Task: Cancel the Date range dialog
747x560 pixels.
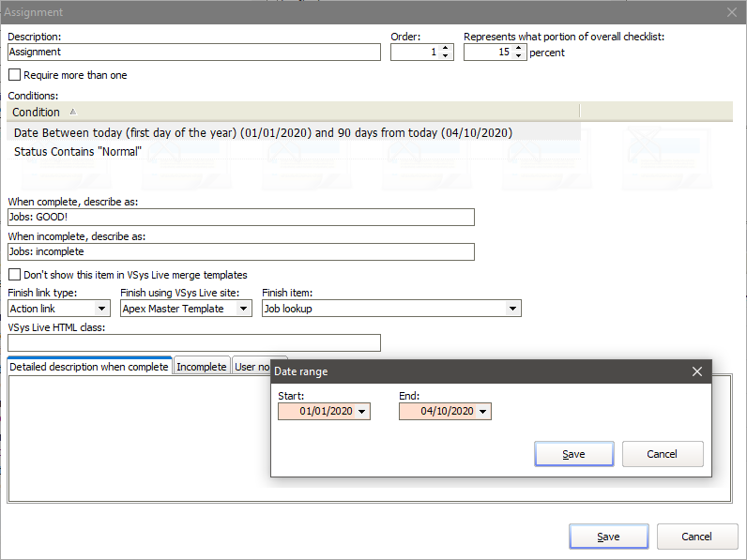Action: point(662,454)
